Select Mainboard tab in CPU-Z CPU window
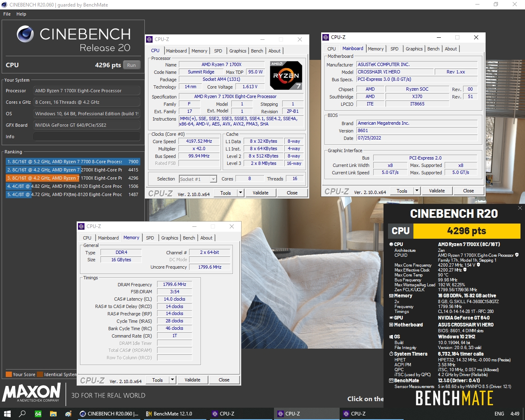Image resolution: width=525 pixels, height=420 pixels. click(176, 51)
